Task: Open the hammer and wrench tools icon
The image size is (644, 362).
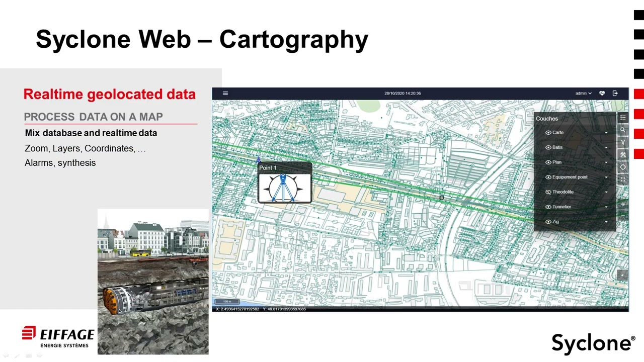Action: point(623,155)
